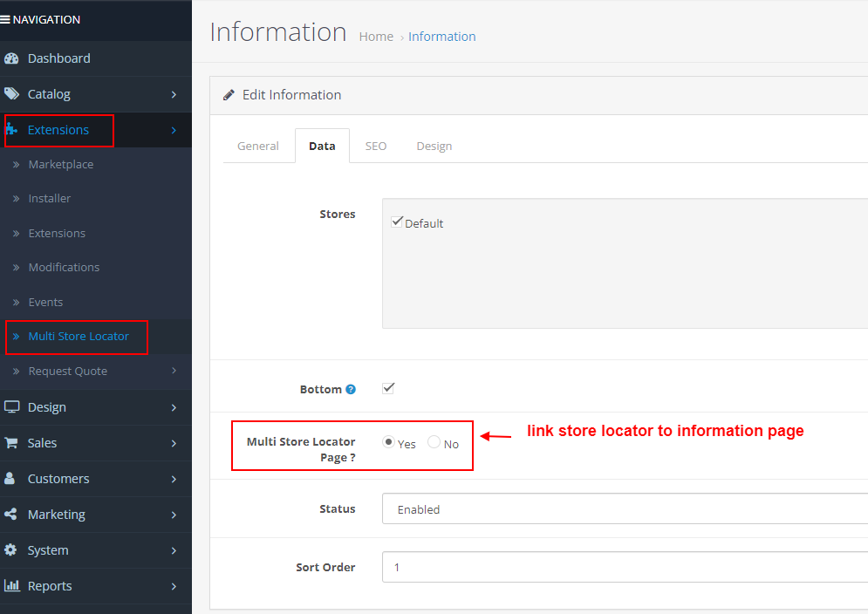Click the Sort Order input field

(x=625, y=567)
